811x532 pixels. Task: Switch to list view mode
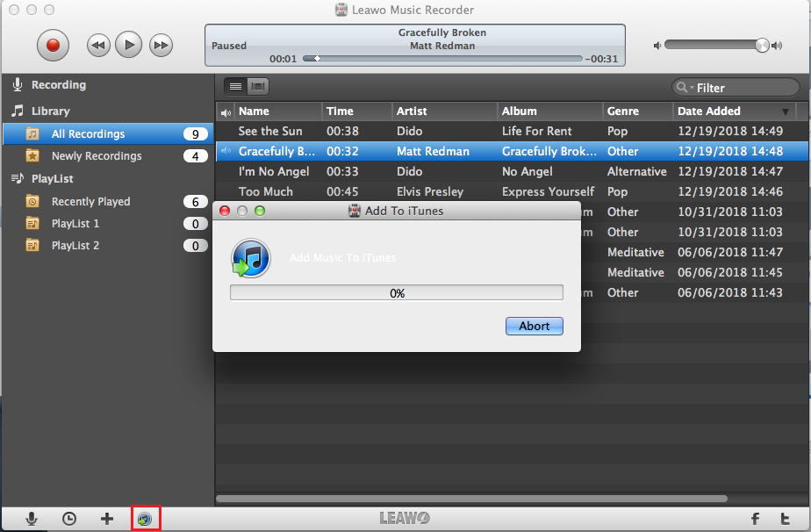[x=235, y=86]
